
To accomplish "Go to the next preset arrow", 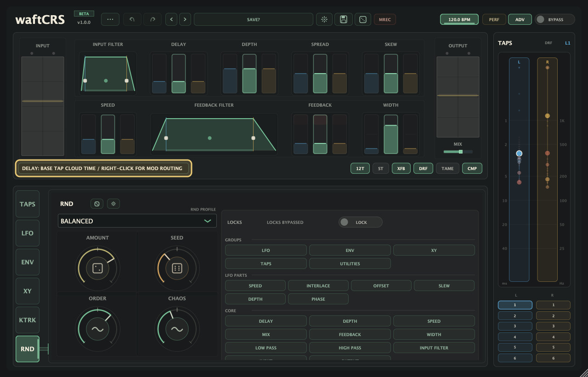I will [x=185, y=19].
